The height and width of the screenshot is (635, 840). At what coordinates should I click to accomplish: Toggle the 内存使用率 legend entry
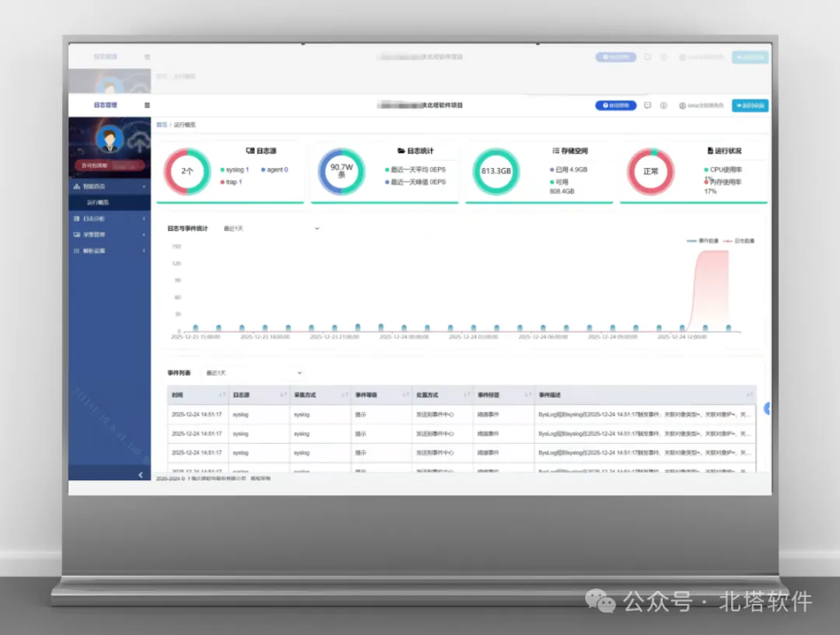tap(723, 182)
